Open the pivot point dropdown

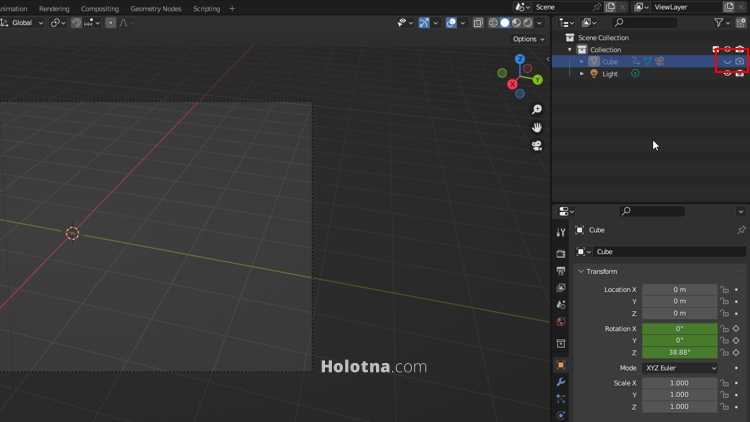[x=58, y=22]
